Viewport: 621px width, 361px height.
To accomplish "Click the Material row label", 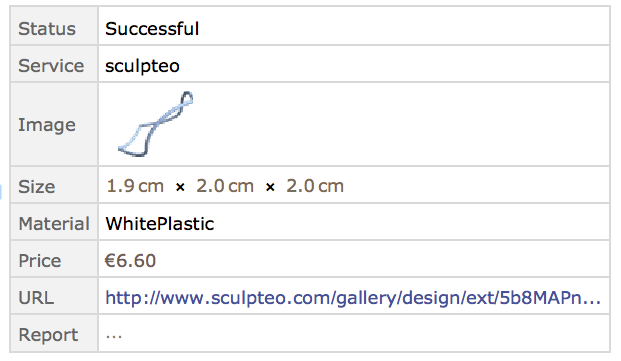I will pos(54,224).
